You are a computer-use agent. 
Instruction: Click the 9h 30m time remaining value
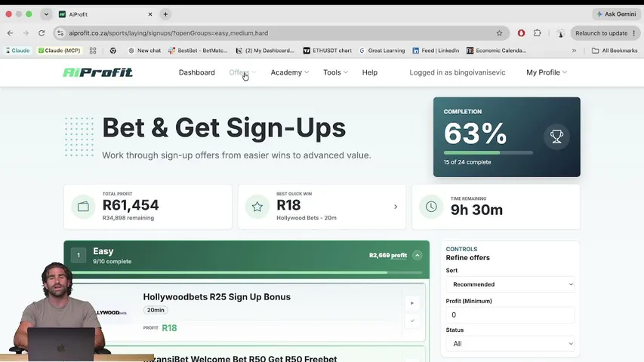click(x=476, y=210)
